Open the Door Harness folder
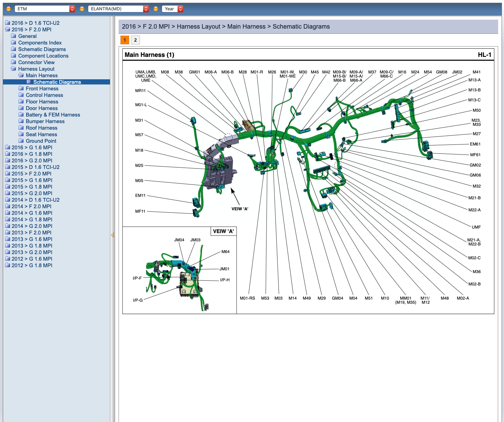Viewport: 504px width, 422px height. [x=42, y=108]
